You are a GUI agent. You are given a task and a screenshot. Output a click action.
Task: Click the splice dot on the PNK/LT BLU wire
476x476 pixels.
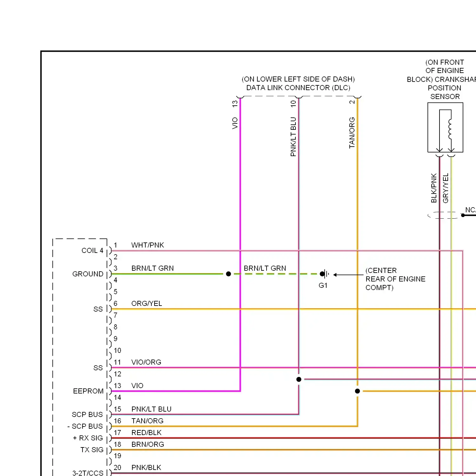(299, 379)
